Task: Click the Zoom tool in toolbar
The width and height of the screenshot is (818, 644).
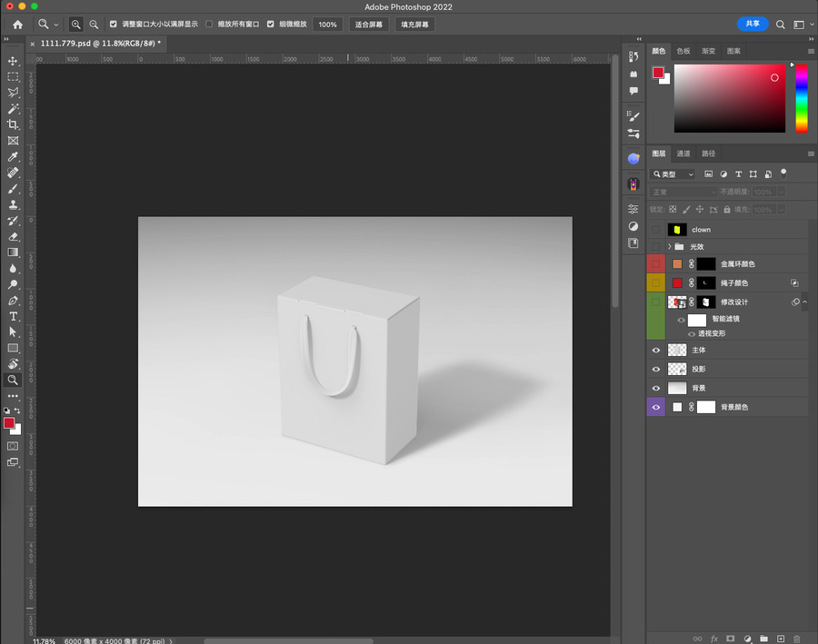Action: point(13,381)
